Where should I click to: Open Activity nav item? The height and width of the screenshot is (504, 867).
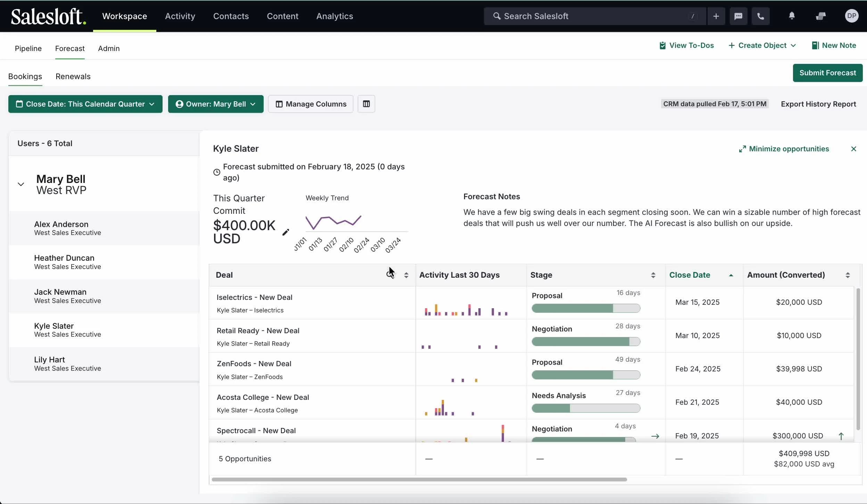tap(180, 16)
